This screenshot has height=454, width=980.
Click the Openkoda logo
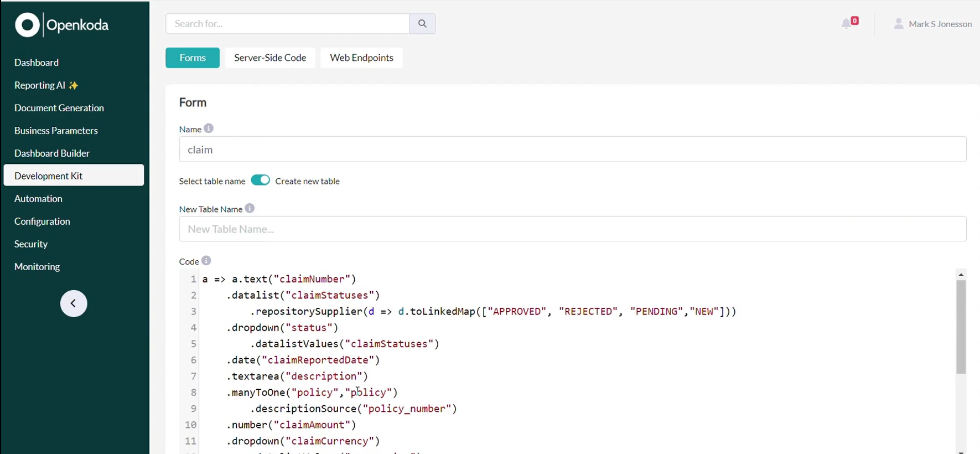coord(61,25)
